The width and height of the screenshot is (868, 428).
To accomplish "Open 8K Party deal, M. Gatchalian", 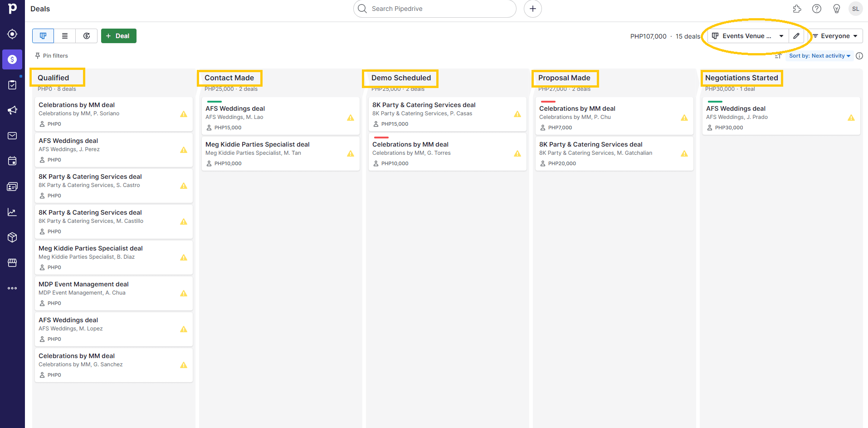I will pos(614,153).
